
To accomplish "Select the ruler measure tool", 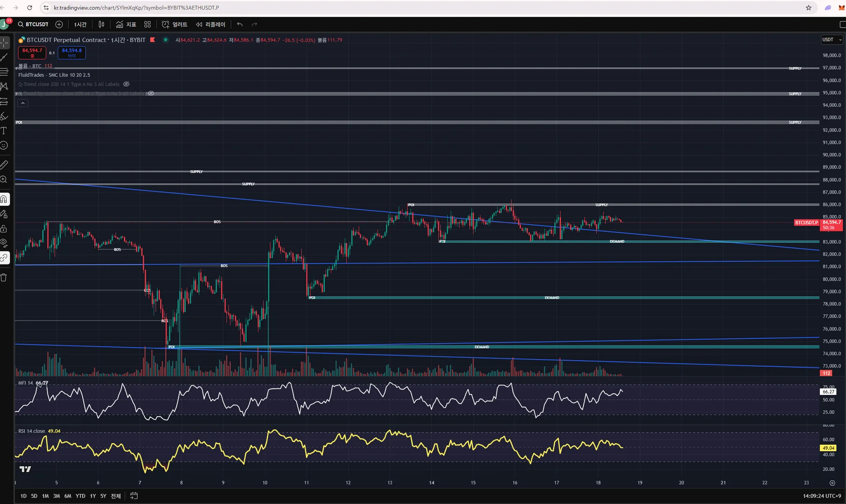I will click(x=4, y=164).
